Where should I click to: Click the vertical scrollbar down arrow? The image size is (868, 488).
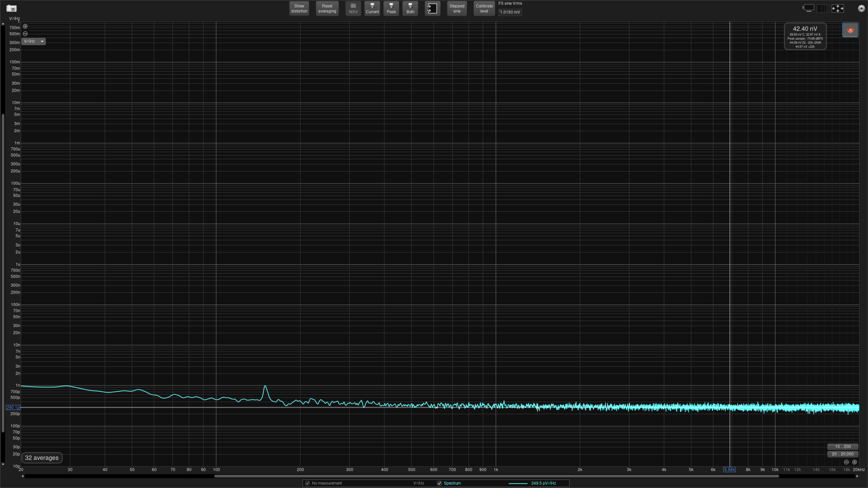click(3, 465)
